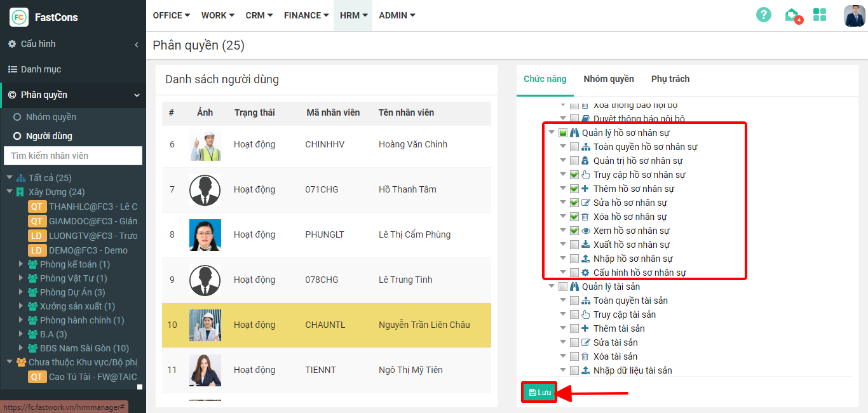Click the user avatar in top bar
Screen dimensions: 868x413
(x=854, y=15)
